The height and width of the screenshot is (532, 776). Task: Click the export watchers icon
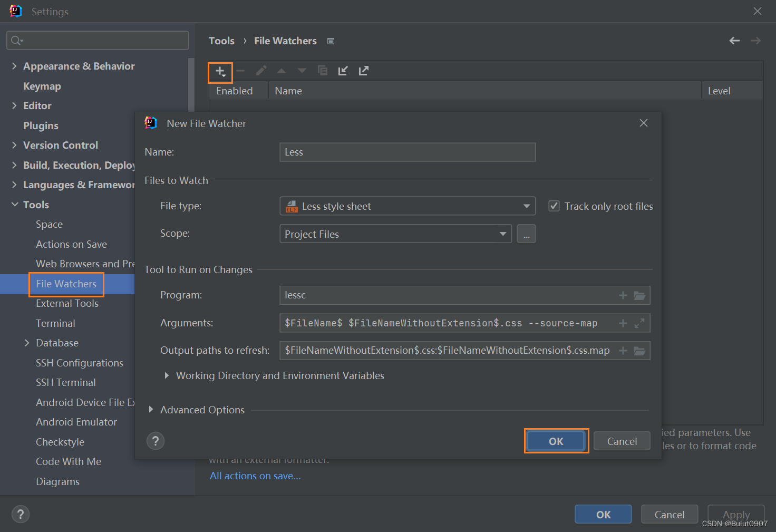point(364,71)
